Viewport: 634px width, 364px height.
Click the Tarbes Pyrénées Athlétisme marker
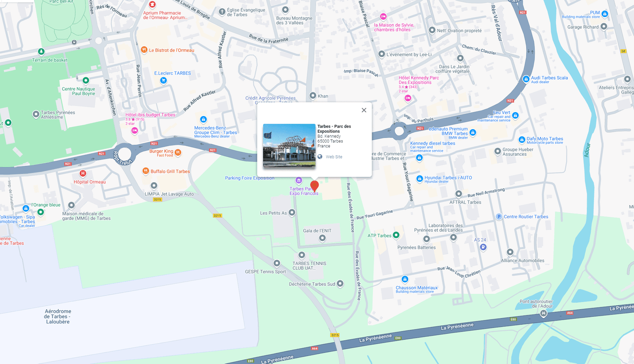(x=36, y=114)
